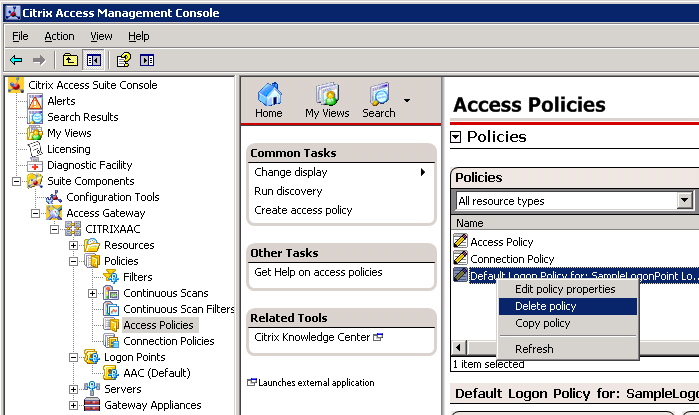Click the Up one level folder icon
Image resolution: width=699 pixels, height=415 pixels.
pyautogui.click(x=70, y=60)
